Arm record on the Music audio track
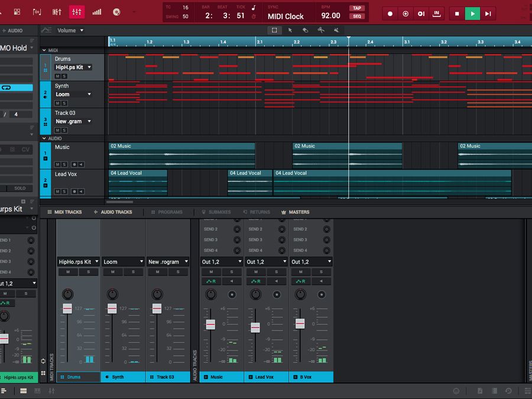The height and width of the screenshot is (399, 532). click(74, 164)
